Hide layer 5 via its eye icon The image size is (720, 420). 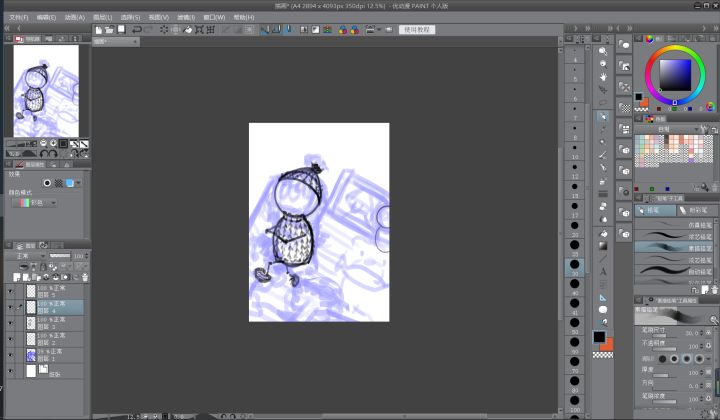pyautogui.click(x=10, y=291)
